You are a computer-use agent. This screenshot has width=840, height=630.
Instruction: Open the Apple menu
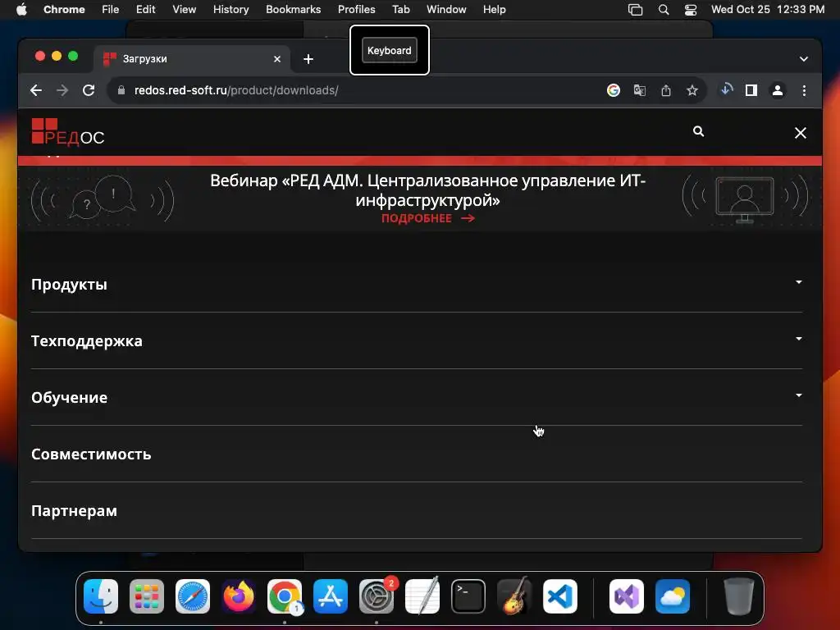(x=21, y=10)
